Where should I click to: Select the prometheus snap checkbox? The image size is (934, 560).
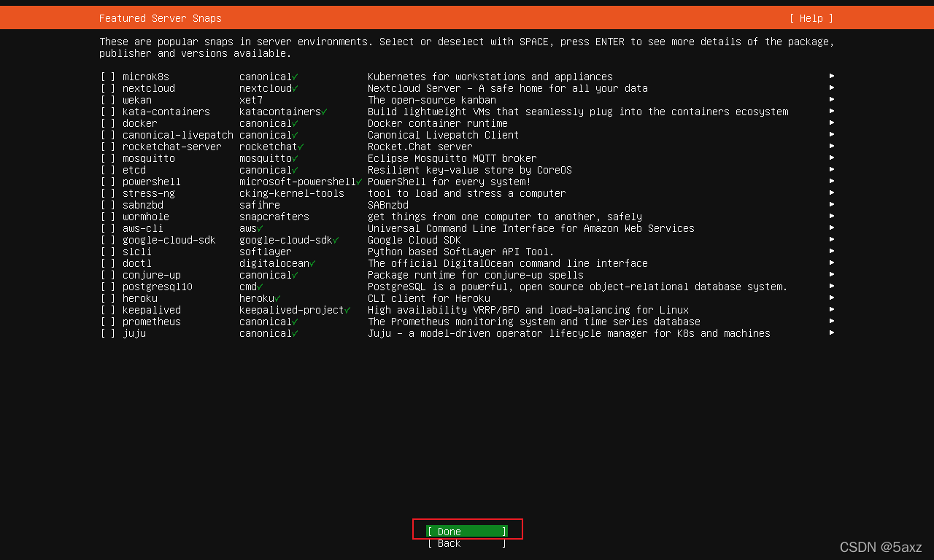click(108, 322)
